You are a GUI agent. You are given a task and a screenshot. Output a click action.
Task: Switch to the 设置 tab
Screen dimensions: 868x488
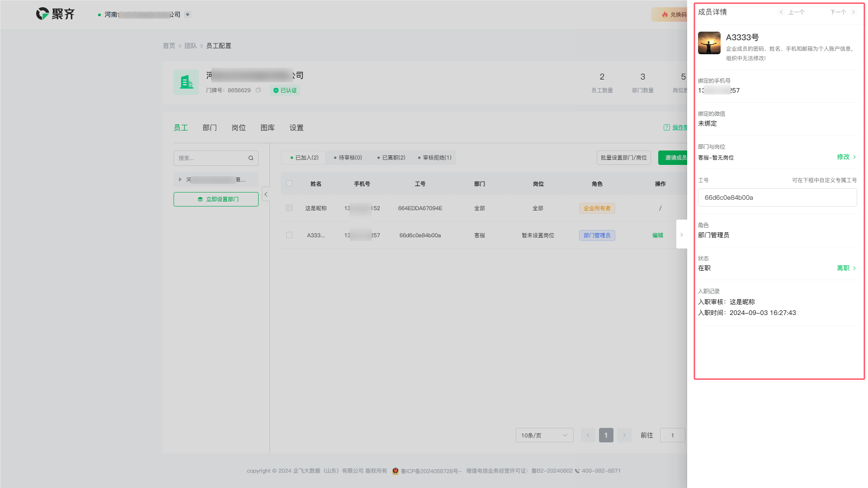(297, 128)
